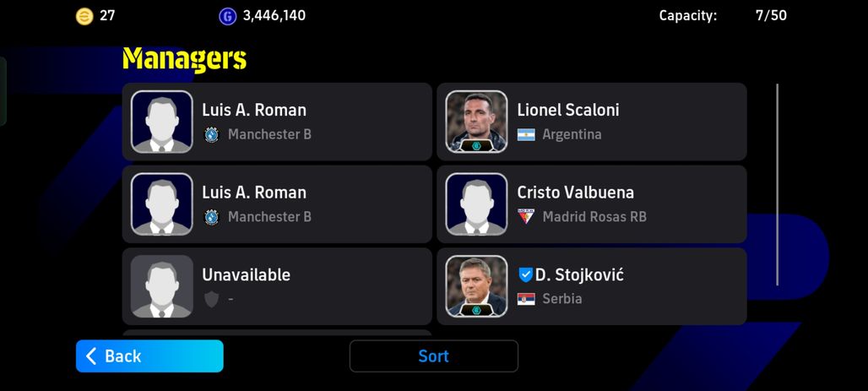Tap the gold eFootball coins icon
868x391 pixels.
(84, 16)
